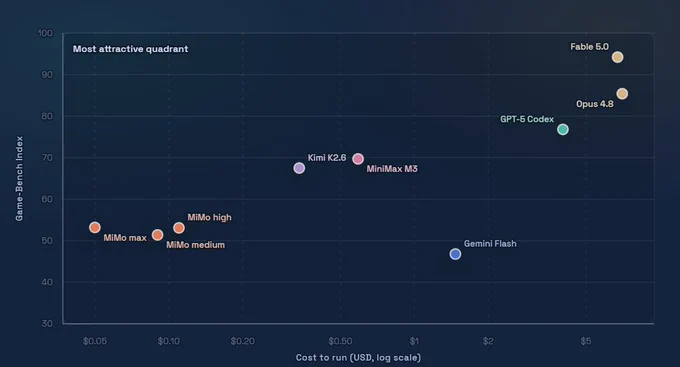Click the MiMo max orange dot
Image resolution: width=680 pixels, height=367 pixels.
pos(95,227)
